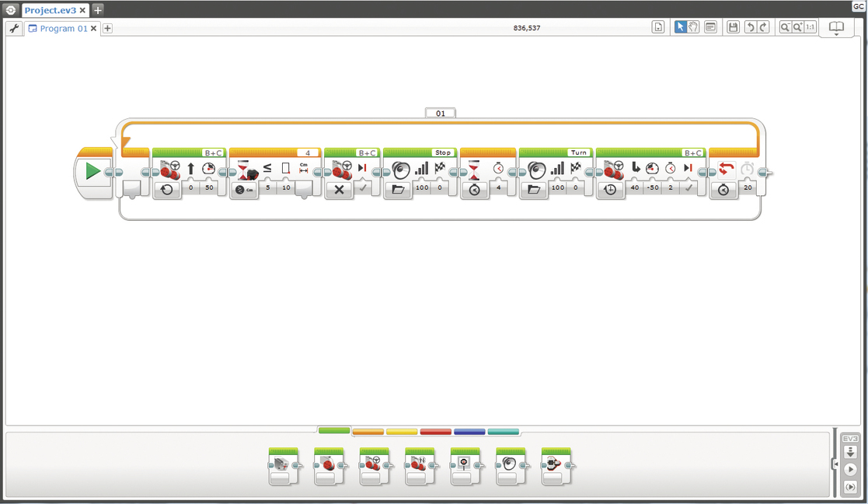
Task: Pick the Sound block from palette
Action: (x=510, y=465)
